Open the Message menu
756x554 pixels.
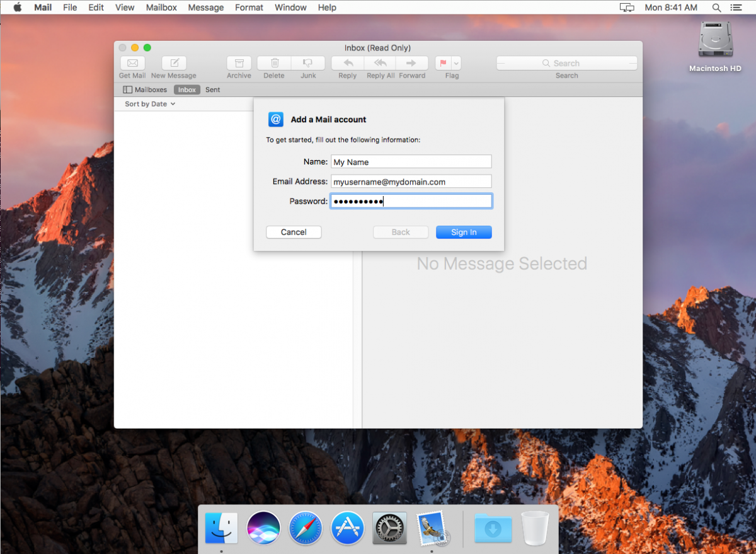pos(206,8)
